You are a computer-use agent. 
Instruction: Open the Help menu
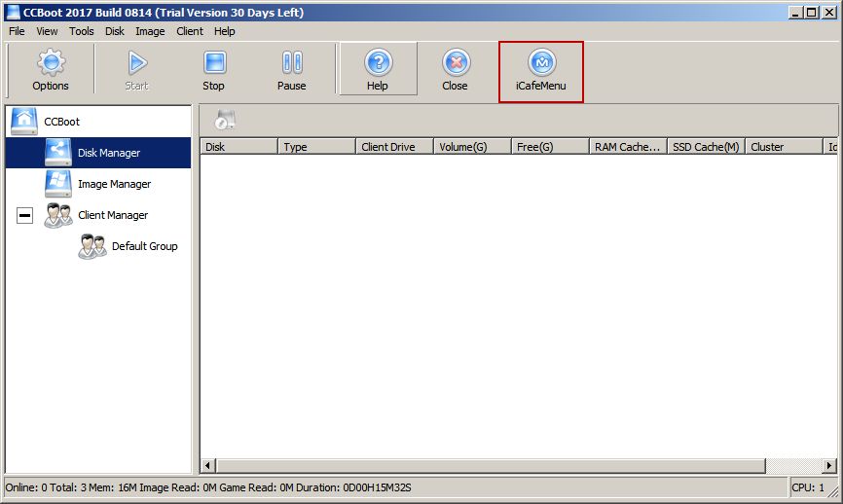click(224, 31)
